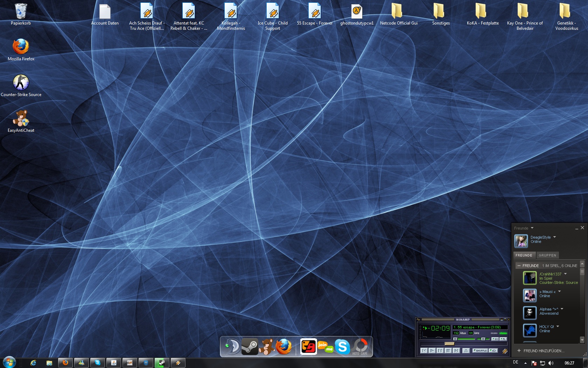Open PhotoScape from the dock
Image resolution: width=588 pixels, height=368 pixels.
tap(360, 347)
